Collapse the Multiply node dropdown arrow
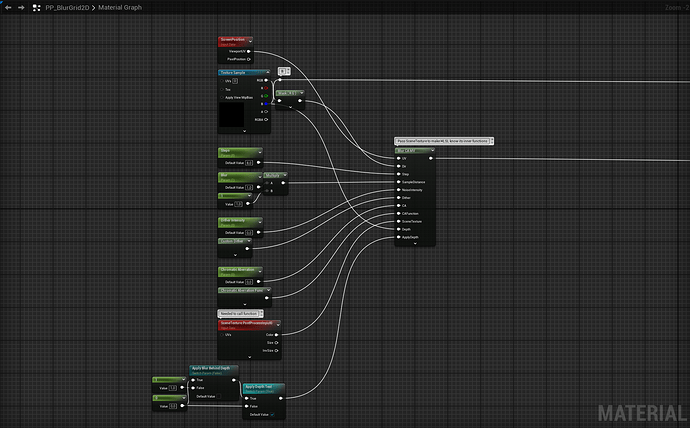690x428 pixels. pyautogui.click(x=284, y=176)
